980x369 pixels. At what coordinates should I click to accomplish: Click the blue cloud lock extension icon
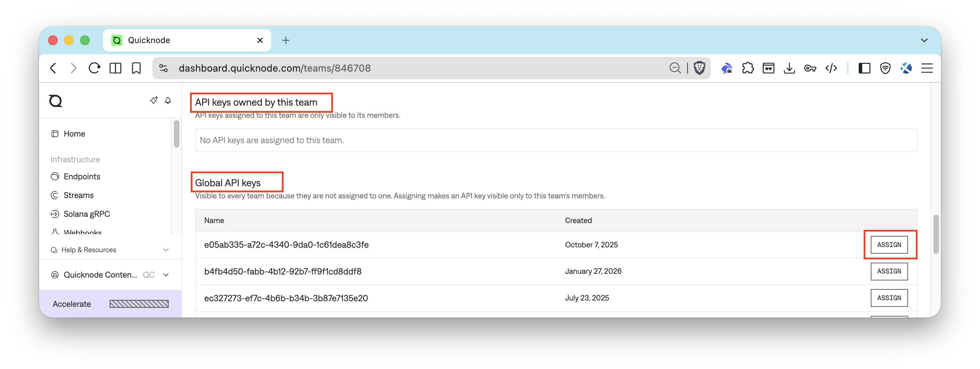726,68
